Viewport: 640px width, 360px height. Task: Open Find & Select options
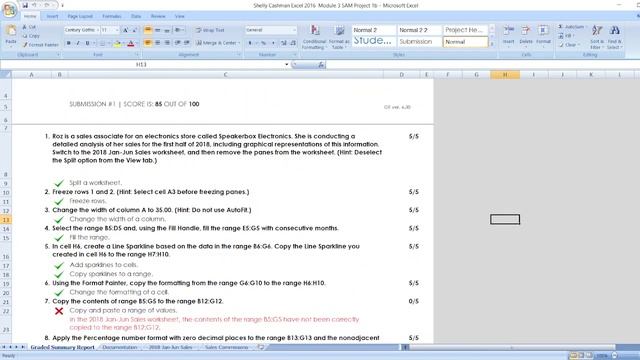(614, 37)
